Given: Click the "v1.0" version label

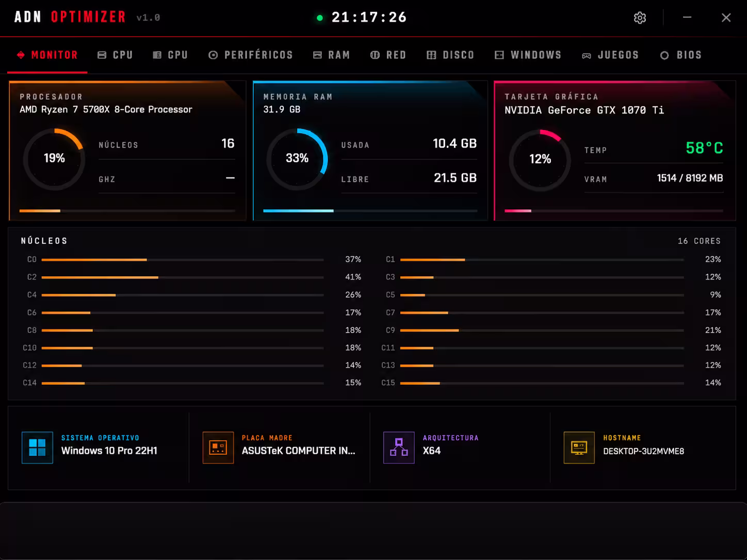Looking at the screenshot, I should [x=149, y=18].
